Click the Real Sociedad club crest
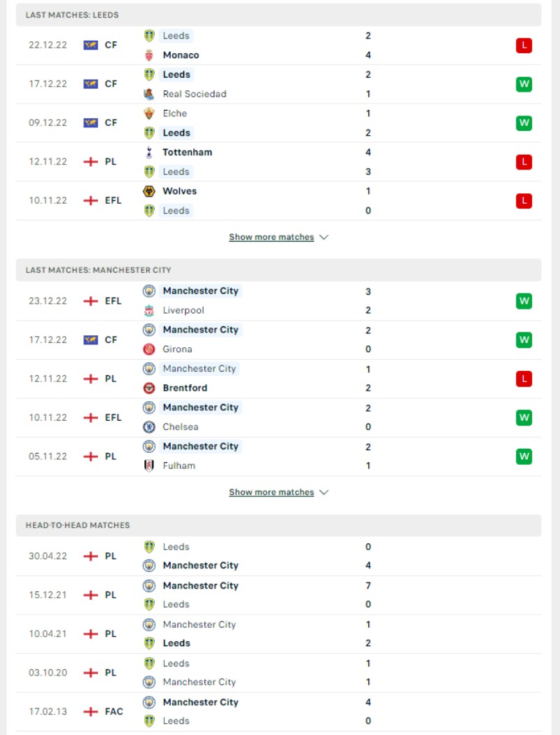Image resolution: width=560 pixels, height=735 pixels. coord(149,94)
